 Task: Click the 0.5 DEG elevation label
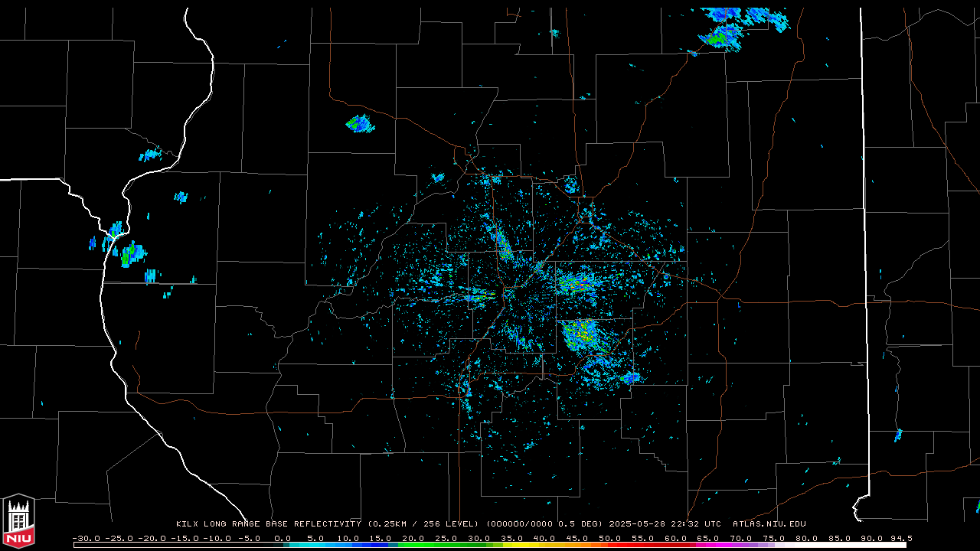click(x=578, y=524)
